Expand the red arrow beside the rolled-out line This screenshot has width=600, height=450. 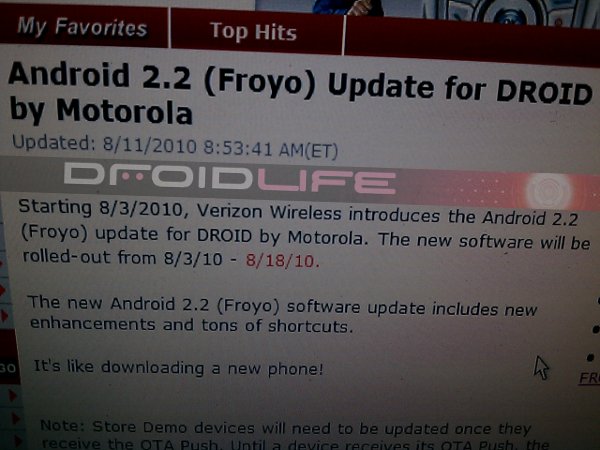tap(2, 263)
